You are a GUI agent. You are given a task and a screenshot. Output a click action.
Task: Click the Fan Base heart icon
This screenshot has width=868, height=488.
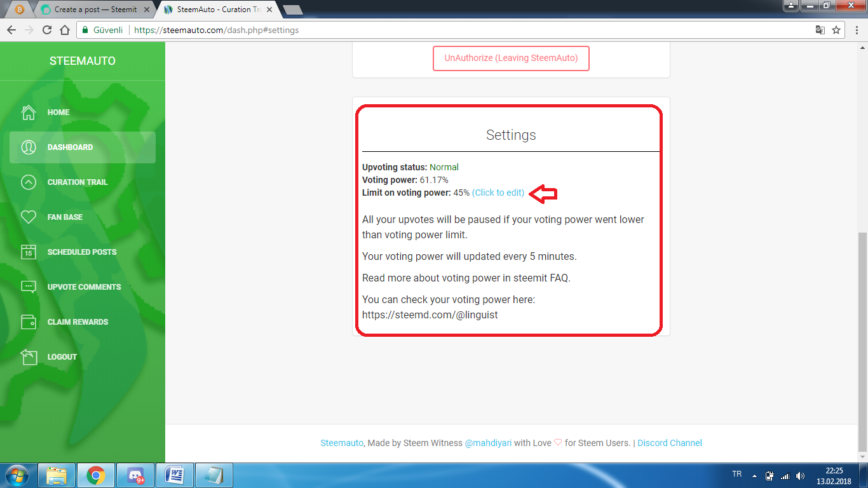pyautogui.click(x=29, y=217)
